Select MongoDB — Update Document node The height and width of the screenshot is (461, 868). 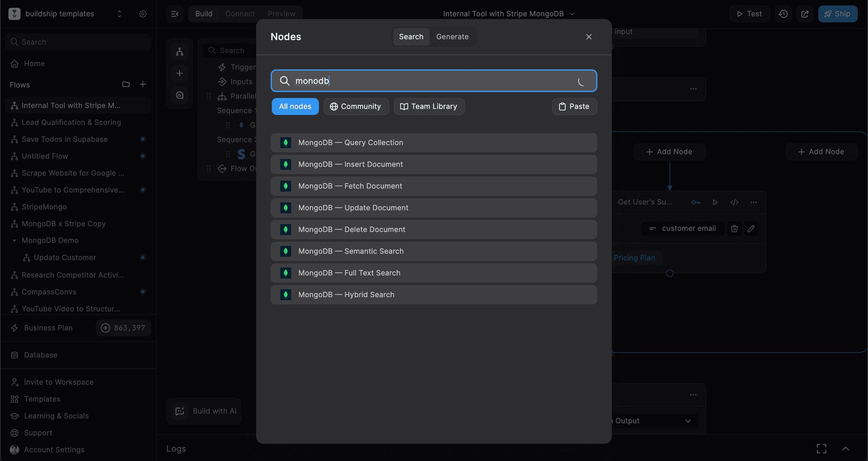[x=434, y=208]
